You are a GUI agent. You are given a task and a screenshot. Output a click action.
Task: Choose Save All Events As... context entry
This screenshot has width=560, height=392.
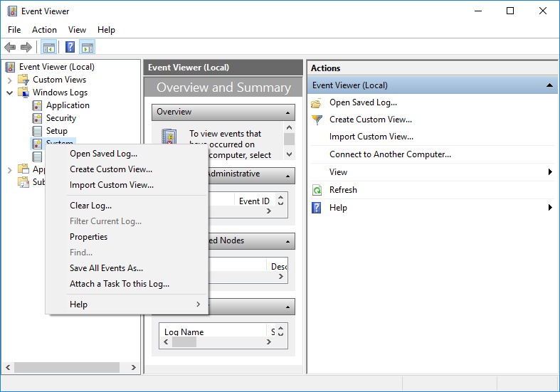106,268
